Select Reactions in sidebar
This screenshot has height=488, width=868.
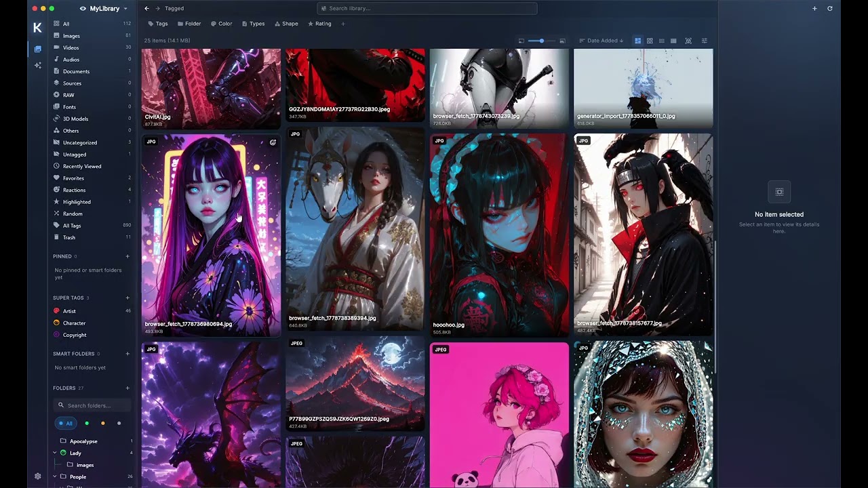coord(92,190)
